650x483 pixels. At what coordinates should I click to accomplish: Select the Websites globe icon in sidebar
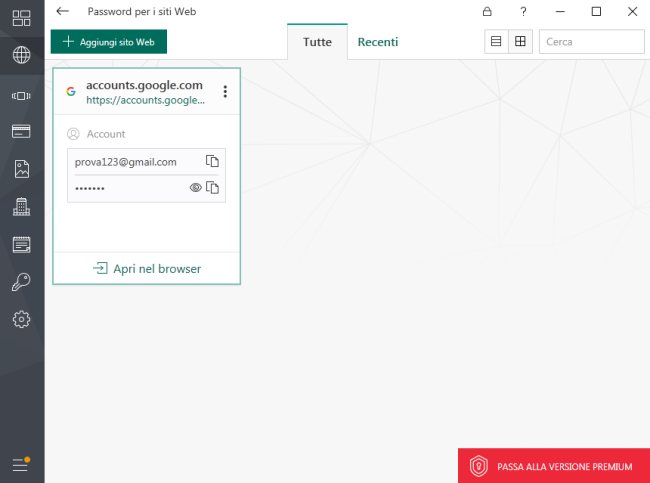click(22, 55)
